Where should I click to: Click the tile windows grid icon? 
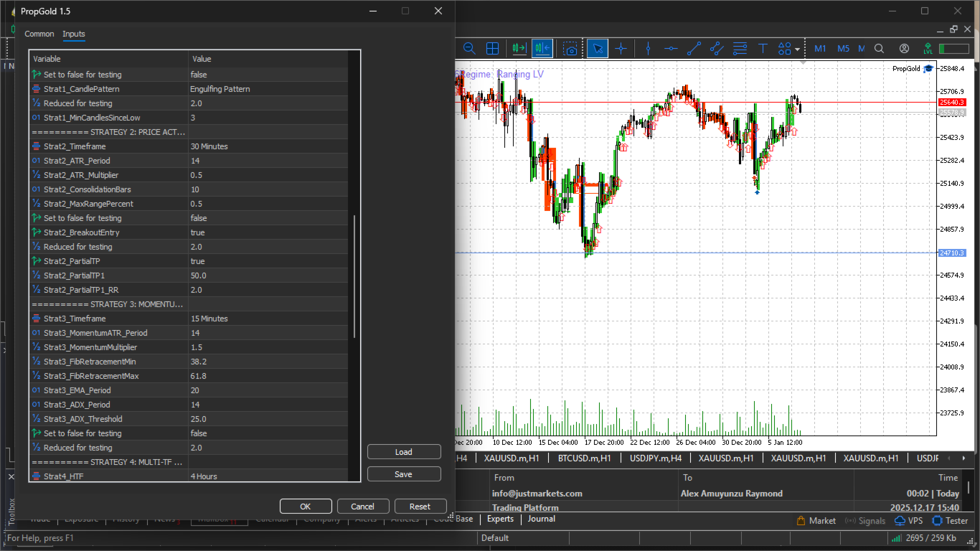(492, 49)
